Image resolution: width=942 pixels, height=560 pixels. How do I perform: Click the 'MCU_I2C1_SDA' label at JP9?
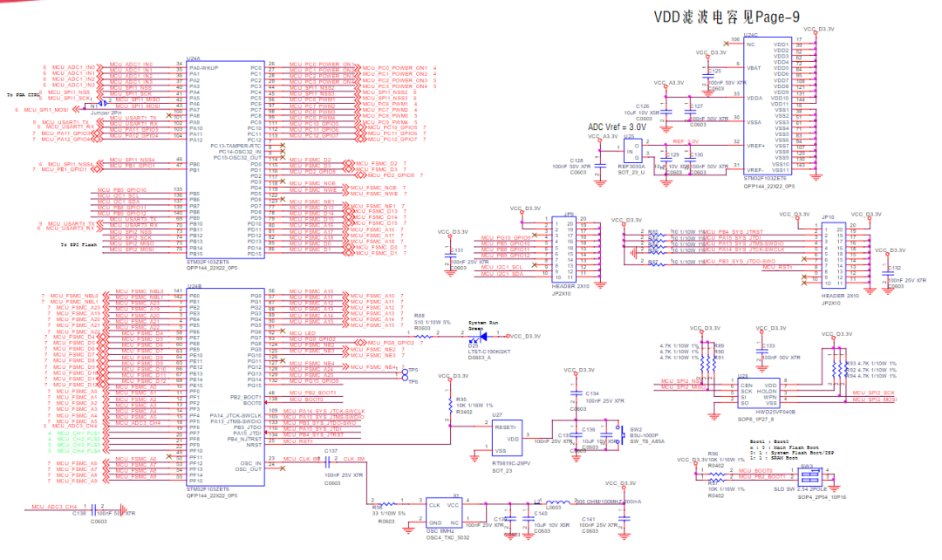pos(502,274)
